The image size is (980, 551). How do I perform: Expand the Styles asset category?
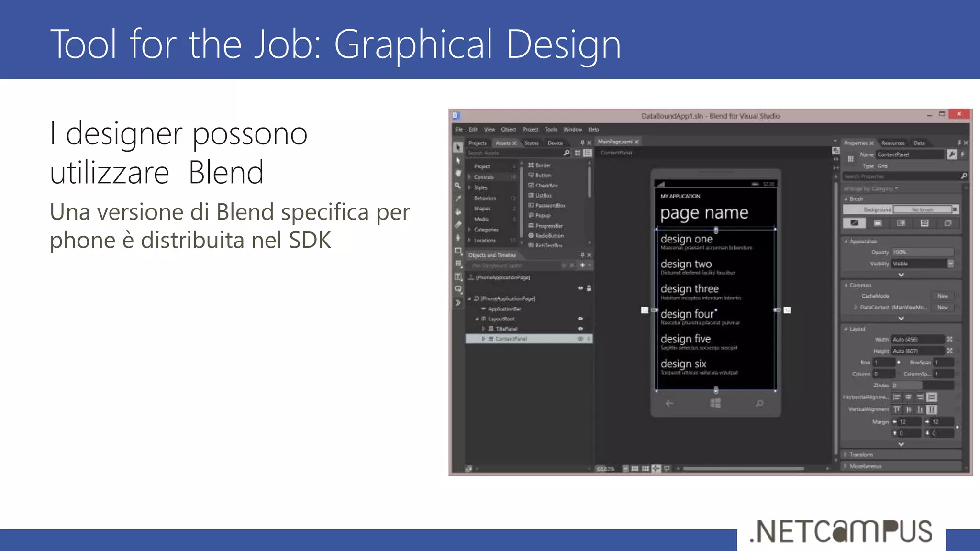pos(469,187)
